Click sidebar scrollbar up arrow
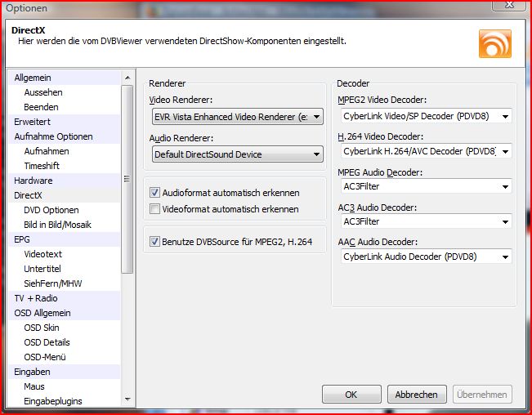This screenshot has width=532, height=415. tap(127, 78)
